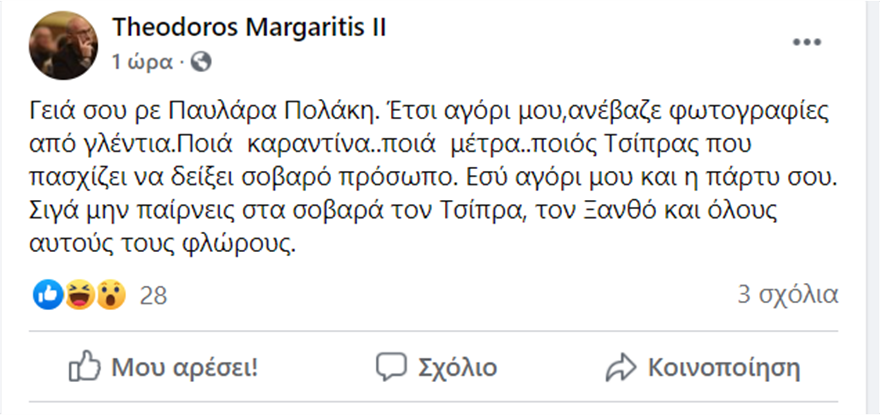
Task: Open the post options three-dot menu
Action: pos(807,43)
